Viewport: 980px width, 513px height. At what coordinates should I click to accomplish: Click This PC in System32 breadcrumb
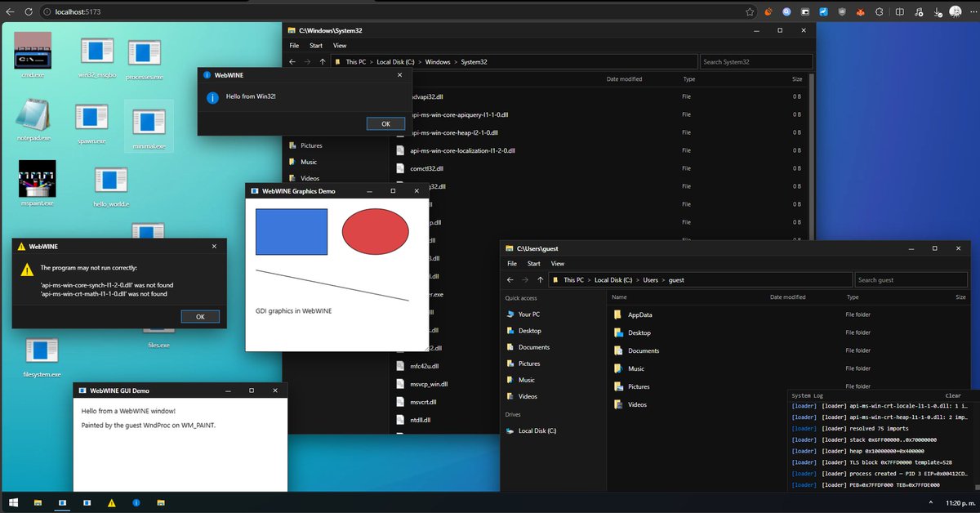356,62
